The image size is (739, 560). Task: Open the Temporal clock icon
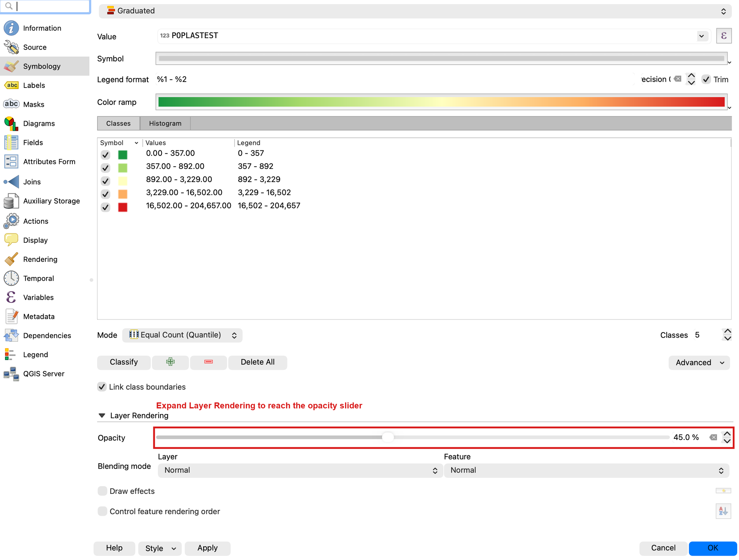11,278
